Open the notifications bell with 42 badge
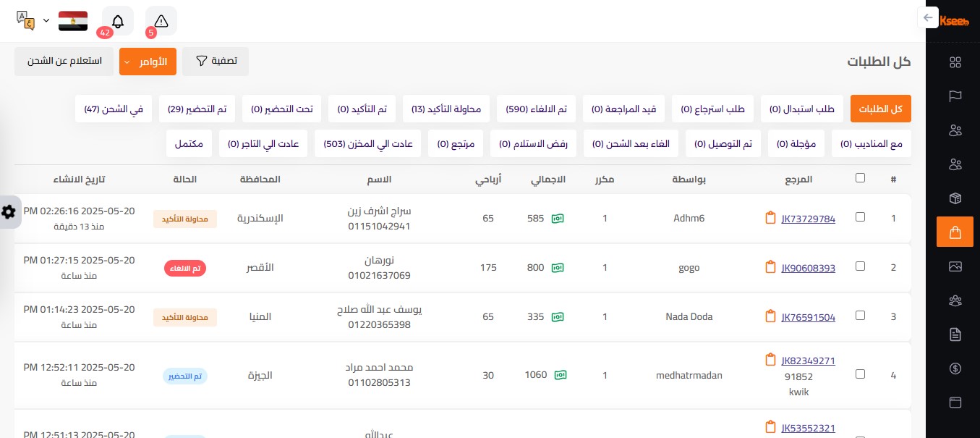Image resolution: width=980 pixels, height=438 pixels. 118,21
